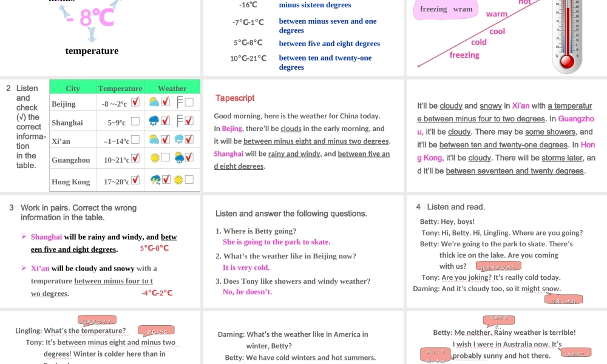Click the red callout above 'What's the temperature?'
This screenshot has height=364, width=607.
(x=97, y=320)
